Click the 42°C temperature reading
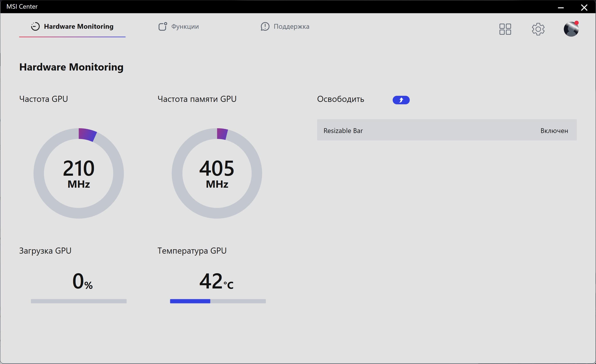Viewport: 596px width, 364px height. [216, 281]
